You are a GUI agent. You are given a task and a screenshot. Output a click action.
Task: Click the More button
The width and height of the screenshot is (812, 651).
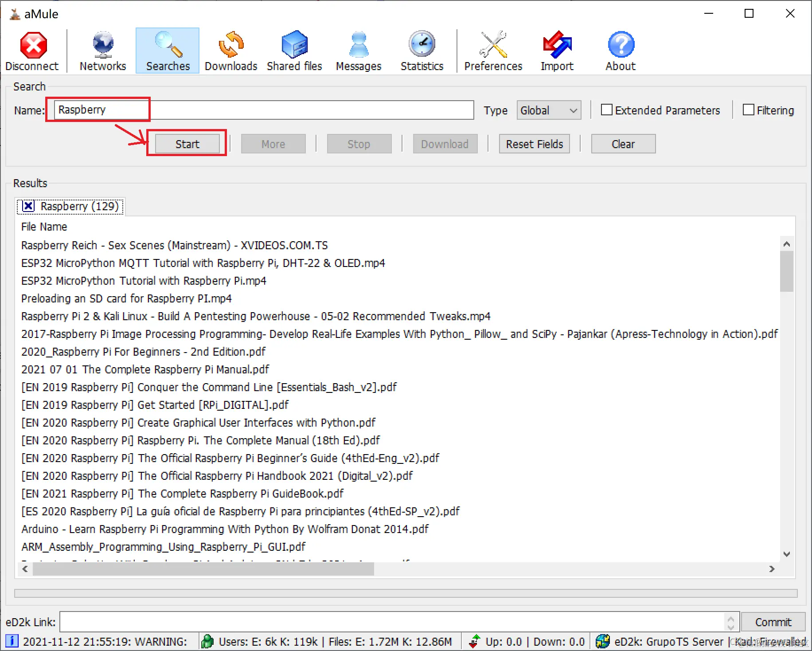click(x=273, y=144)
